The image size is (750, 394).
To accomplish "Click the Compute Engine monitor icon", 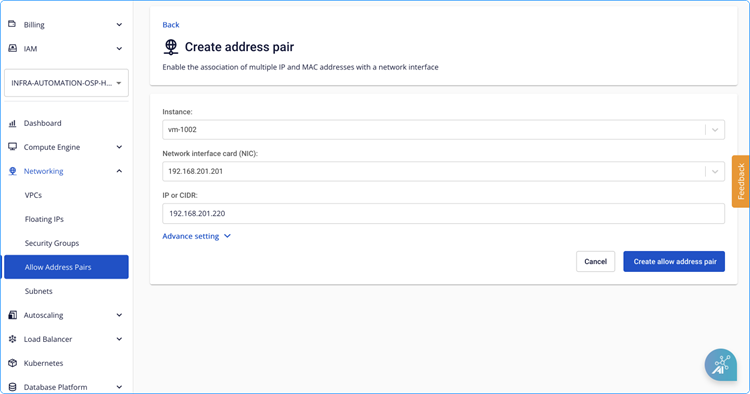I will tap(12, 147).
